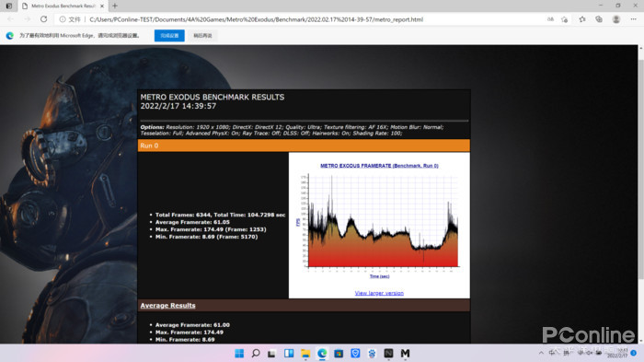Refresh the metro_report.html page

tap(43, 19)
